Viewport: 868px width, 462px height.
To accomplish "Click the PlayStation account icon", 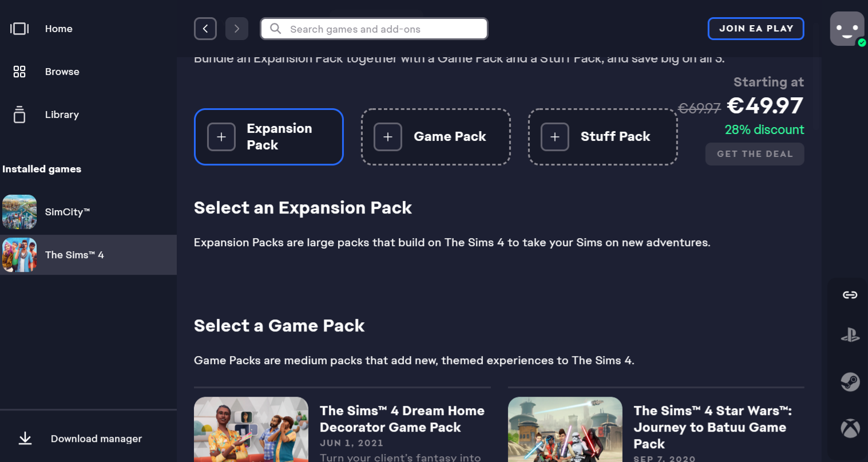I will click(x=850, y=335).
